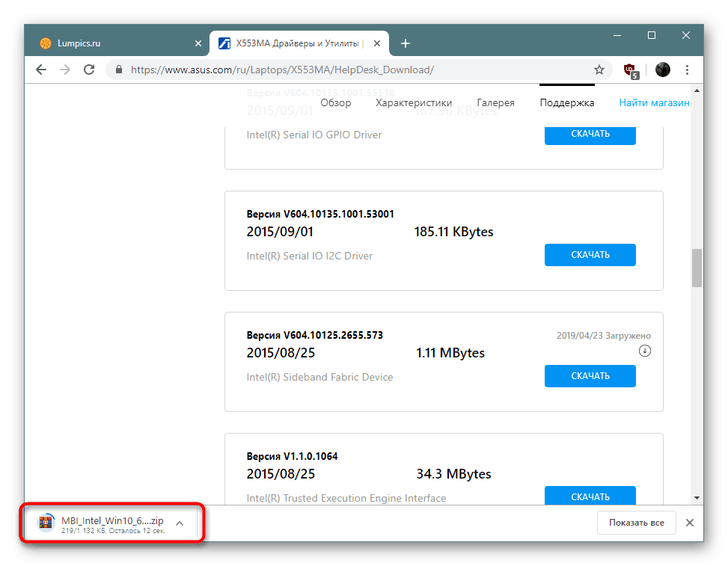Minimize the Chrome window
This screenshot has height=566, width=728.
[x=617, y=35]
